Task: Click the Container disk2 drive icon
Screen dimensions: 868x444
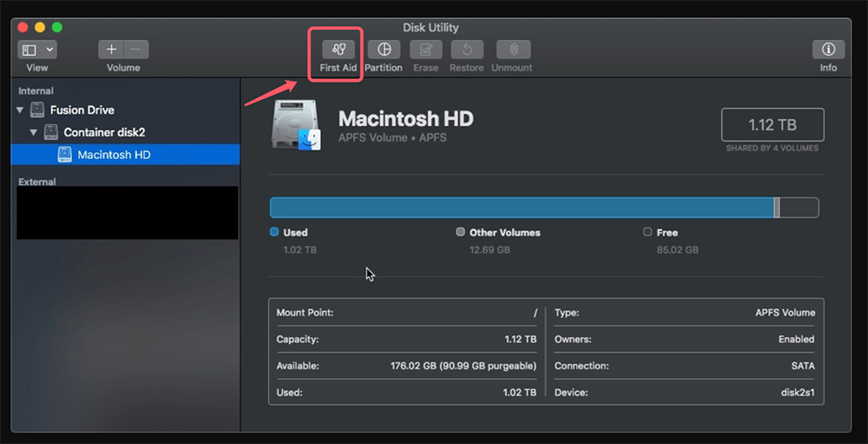Action: [51, 132]
